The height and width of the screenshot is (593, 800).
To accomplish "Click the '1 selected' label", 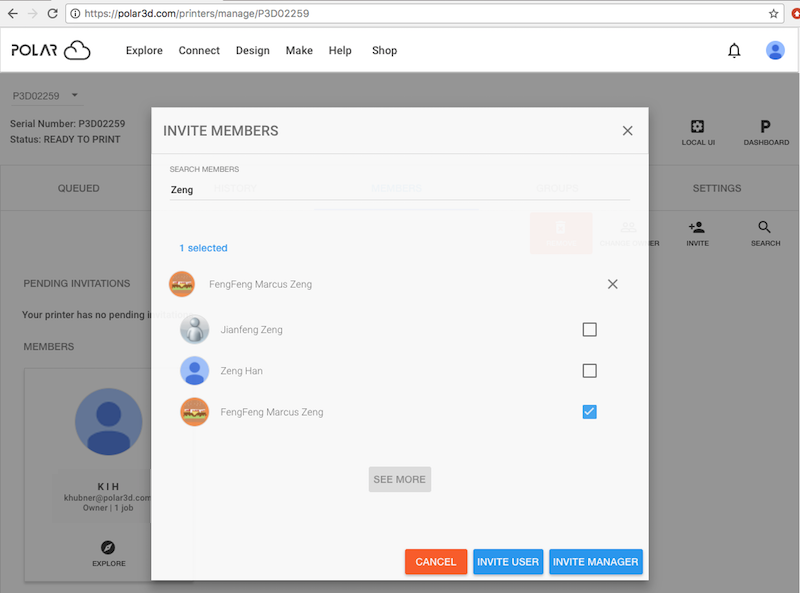I will 203,248.
